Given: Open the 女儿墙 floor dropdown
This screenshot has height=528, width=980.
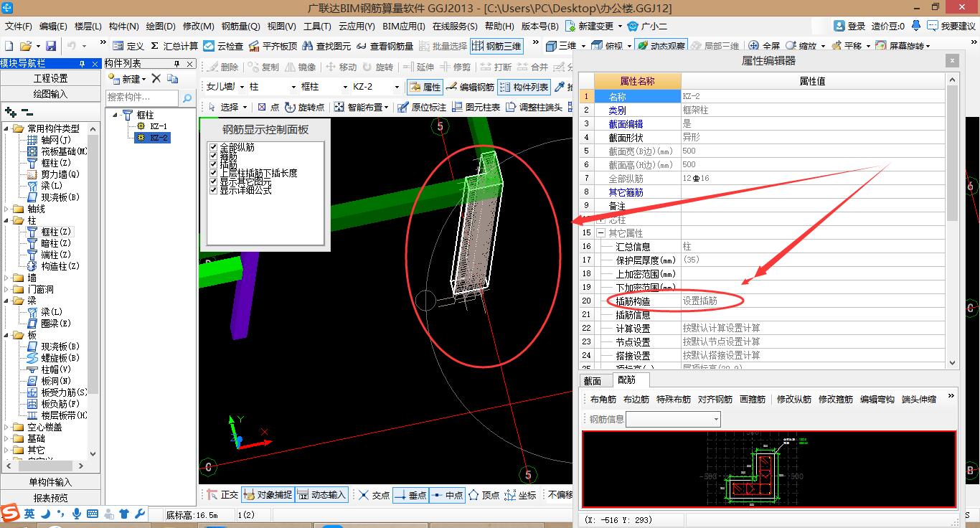Looking at the screenshot, I should tap(241, 87).
